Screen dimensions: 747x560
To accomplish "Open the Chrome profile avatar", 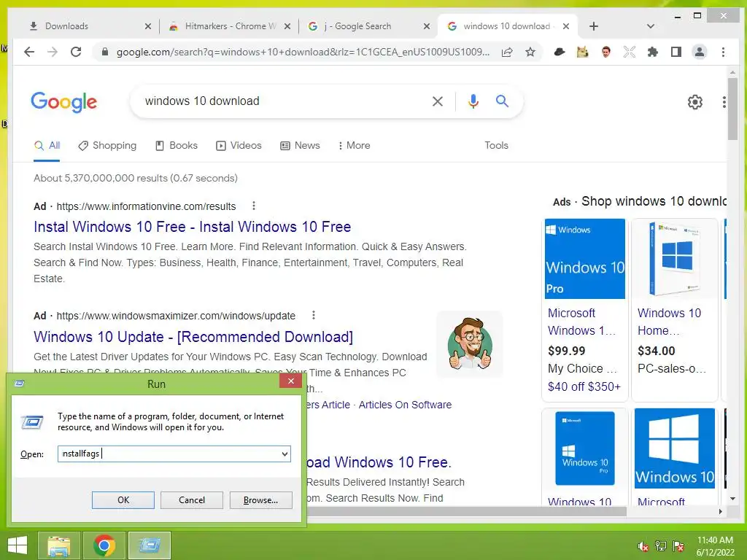I will click(x=700, y=52).
